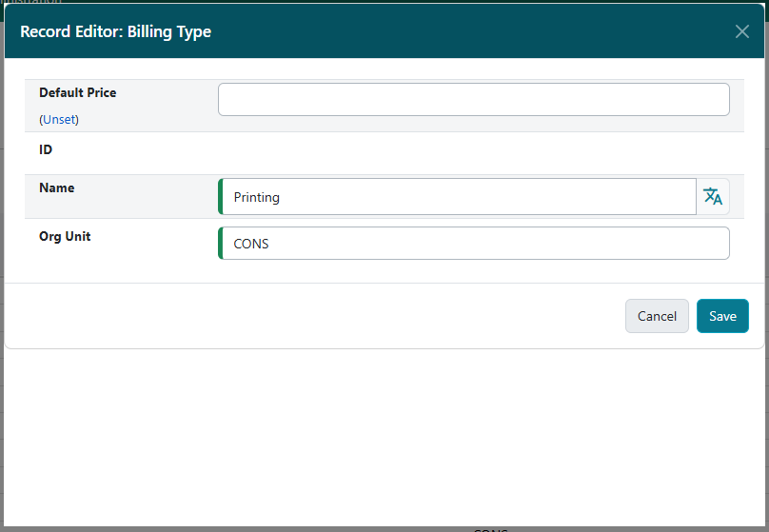Image resolution: width=769 pixels, height=532 pixels.
Task: Unset the Default Price value
Action: [59, 120]
